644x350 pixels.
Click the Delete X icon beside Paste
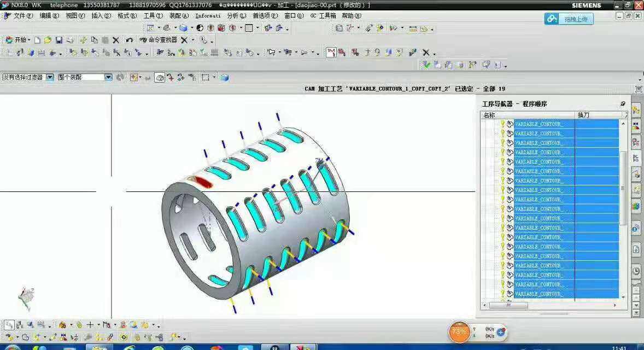pos(116,40)
